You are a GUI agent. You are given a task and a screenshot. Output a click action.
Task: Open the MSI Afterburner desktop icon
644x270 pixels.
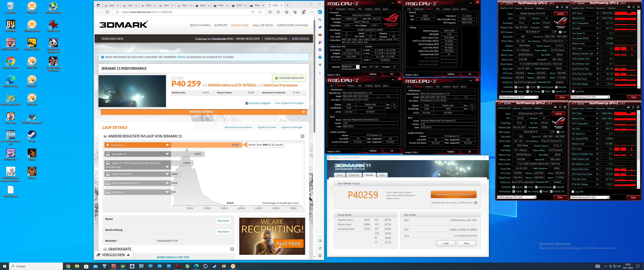click(x=53, y=7)
